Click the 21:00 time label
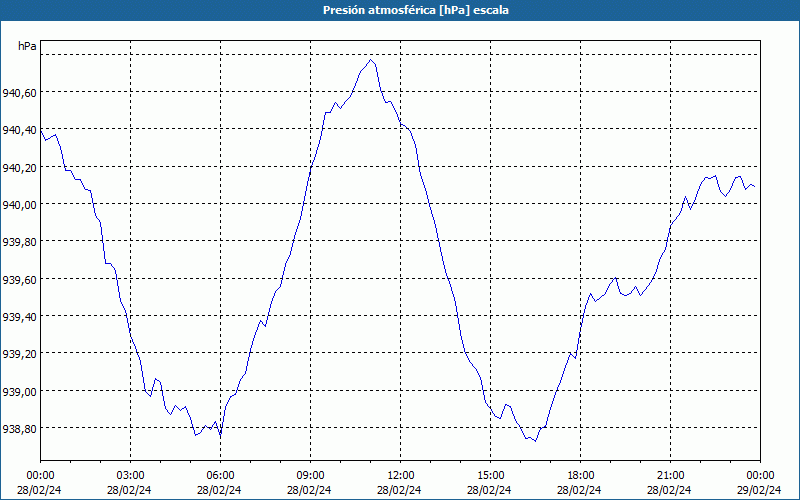This screenshot has width=800, height=500. coord(670,476)
